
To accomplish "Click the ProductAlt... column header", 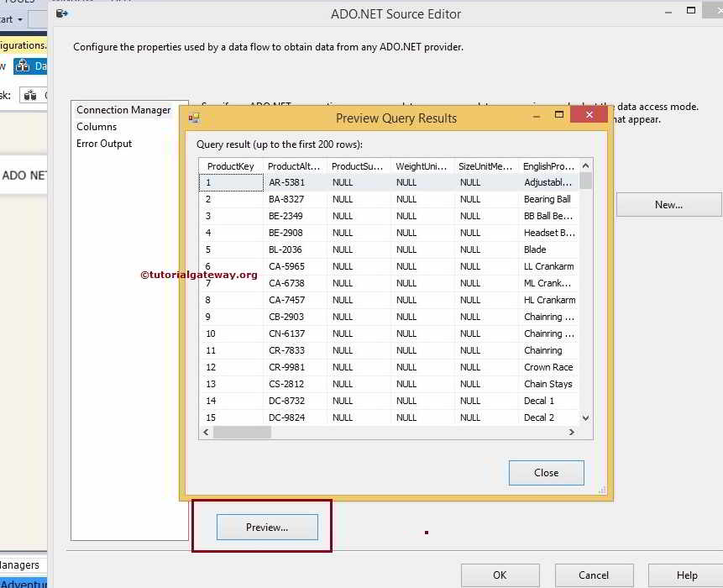I will (x=294, y=166).
